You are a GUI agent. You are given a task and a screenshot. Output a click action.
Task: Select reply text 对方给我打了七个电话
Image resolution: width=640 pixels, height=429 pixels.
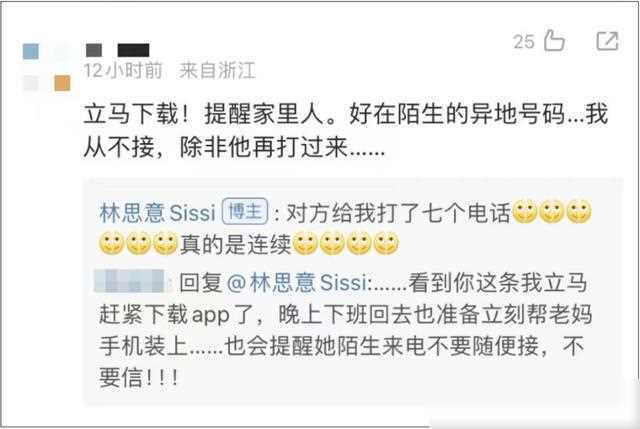tap(398, 212)
